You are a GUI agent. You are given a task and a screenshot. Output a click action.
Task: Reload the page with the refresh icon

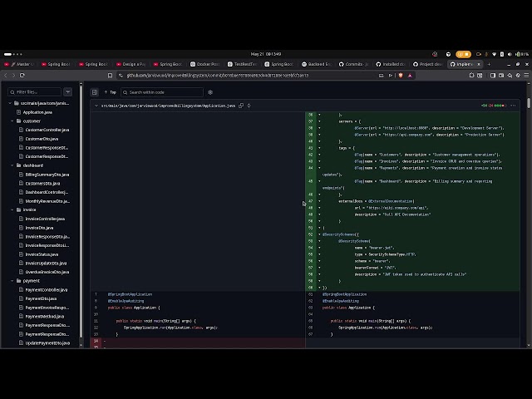pyautogui.click(x=22, y=76)
